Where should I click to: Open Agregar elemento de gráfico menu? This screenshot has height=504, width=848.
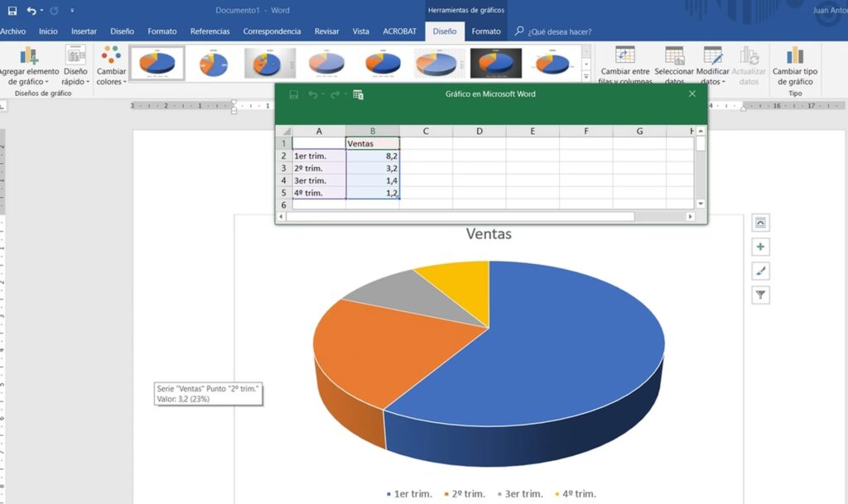tap(28, 66)
